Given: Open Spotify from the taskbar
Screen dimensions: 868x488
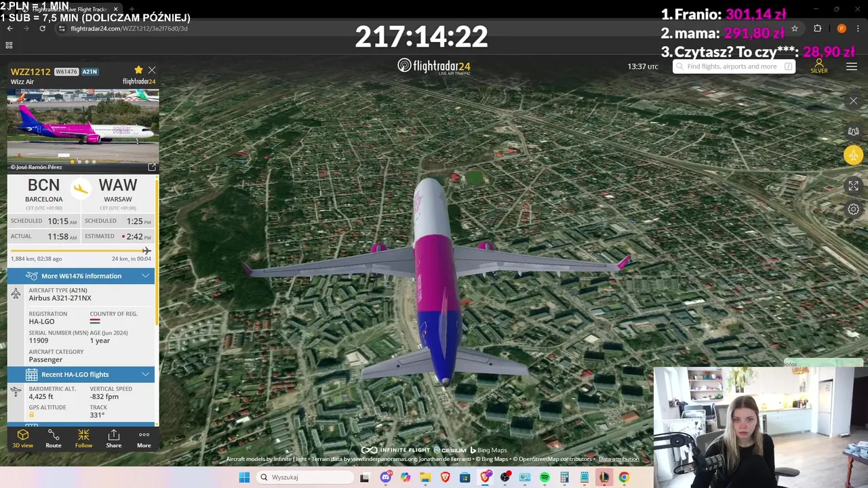Looking at the screenshot, I should [545, 477].
